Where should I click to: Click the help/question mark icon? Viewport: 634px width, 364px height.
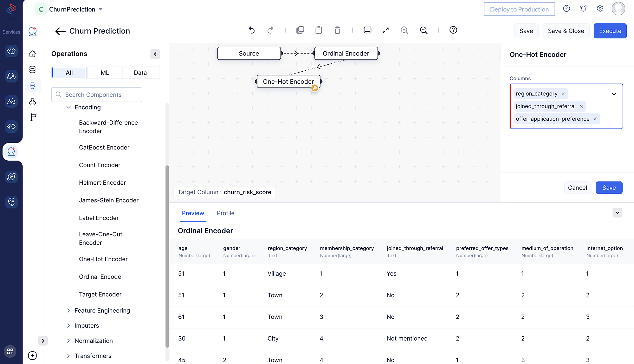566,9
